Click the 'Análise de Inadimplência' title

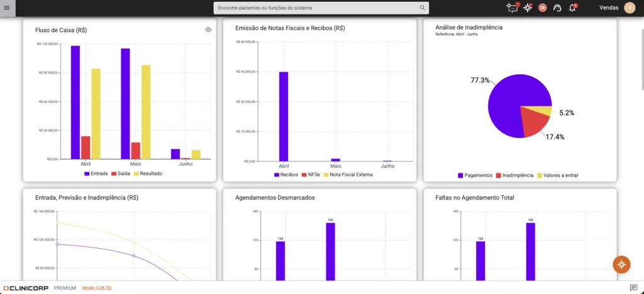469,28
